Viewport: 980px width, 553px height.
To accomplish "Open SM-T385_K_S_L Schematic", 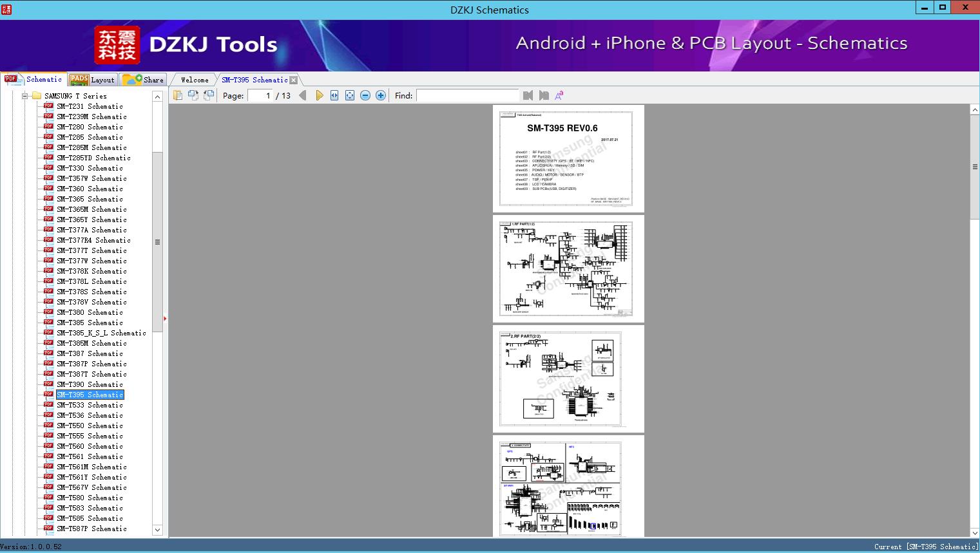I will [x=101, y=333].
